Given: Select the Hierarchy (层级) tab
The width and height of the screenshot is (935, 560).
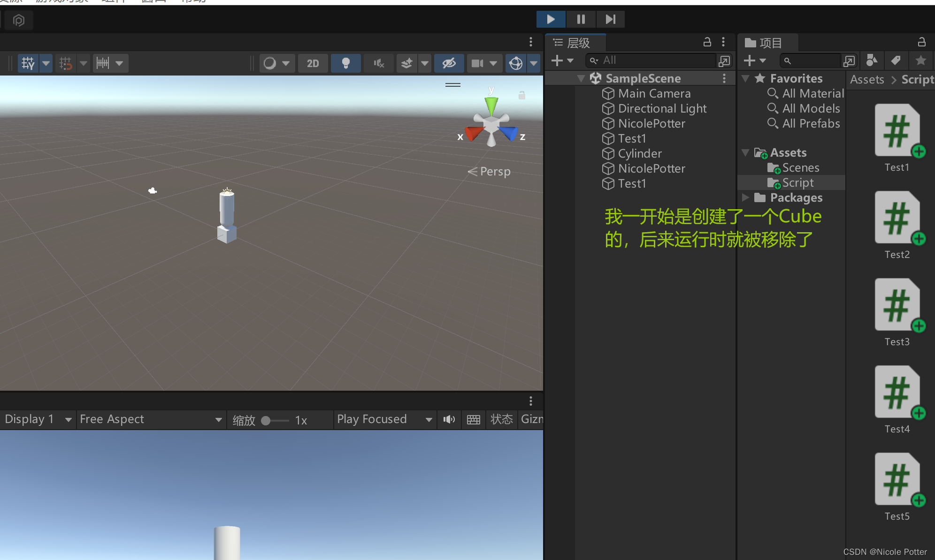Looking at the screenshot, I should 575,43.
